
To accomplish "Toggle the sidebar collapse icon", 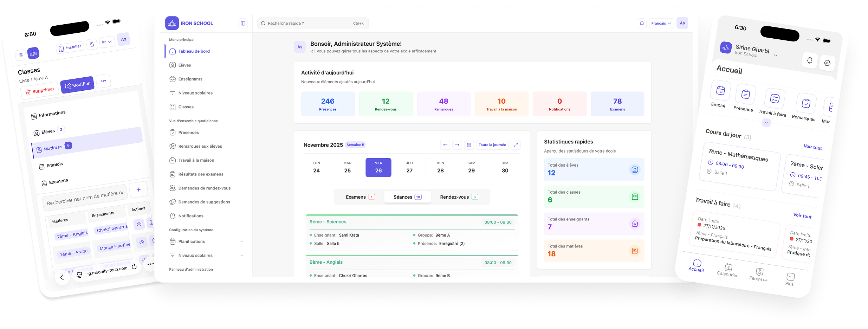I will coord(243,23).
